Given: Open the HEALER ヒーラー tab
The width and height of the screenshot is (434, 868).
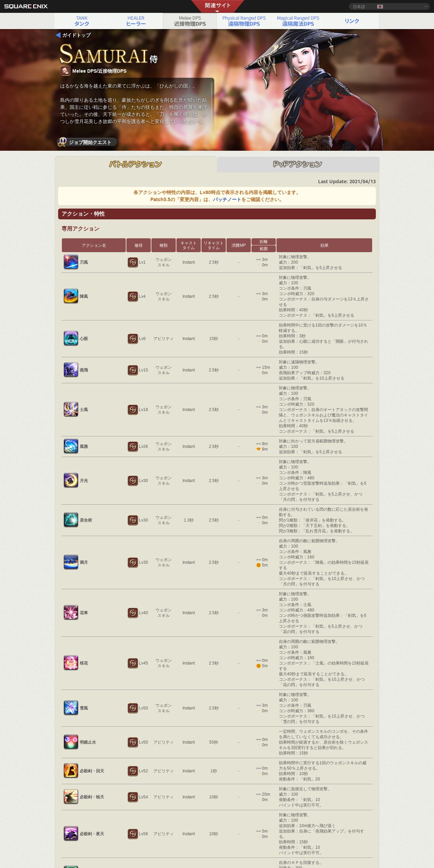Looking at the screenshot, I should (136, 21).
